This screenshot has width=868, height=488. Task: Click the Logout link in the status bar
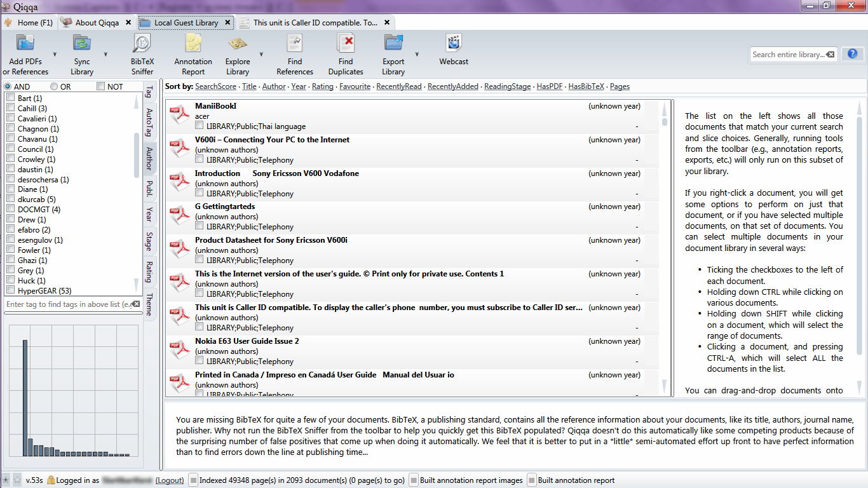169,480
